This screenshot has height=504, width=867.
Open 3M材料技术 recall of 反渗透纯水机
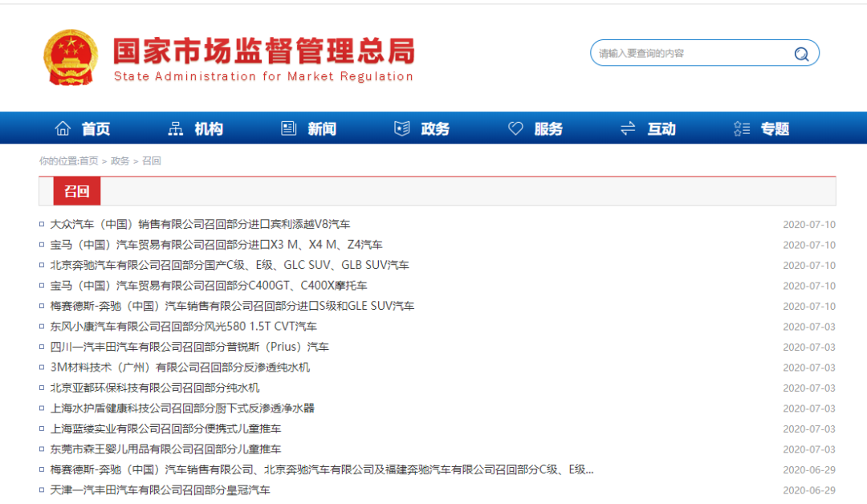[181, 367]
